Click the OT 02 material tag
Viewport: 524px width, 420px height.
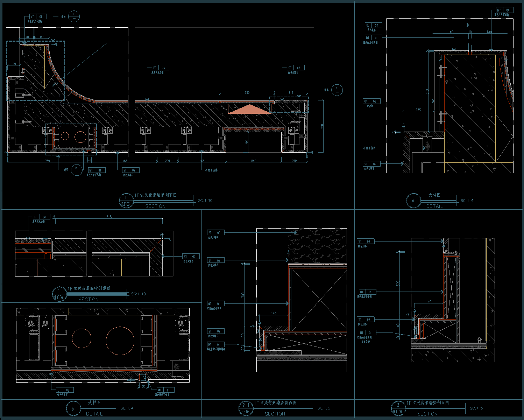pos(371,101)
